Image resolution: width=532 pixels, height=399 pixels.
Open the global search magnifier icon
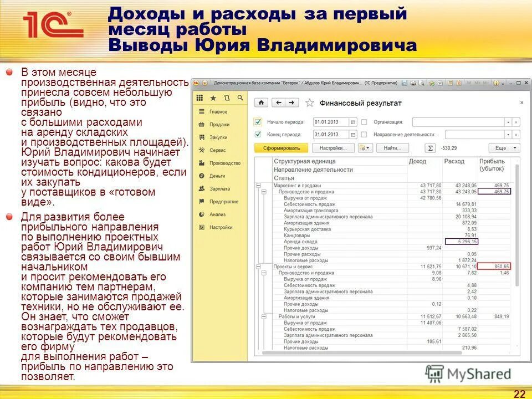click(239, 97)
